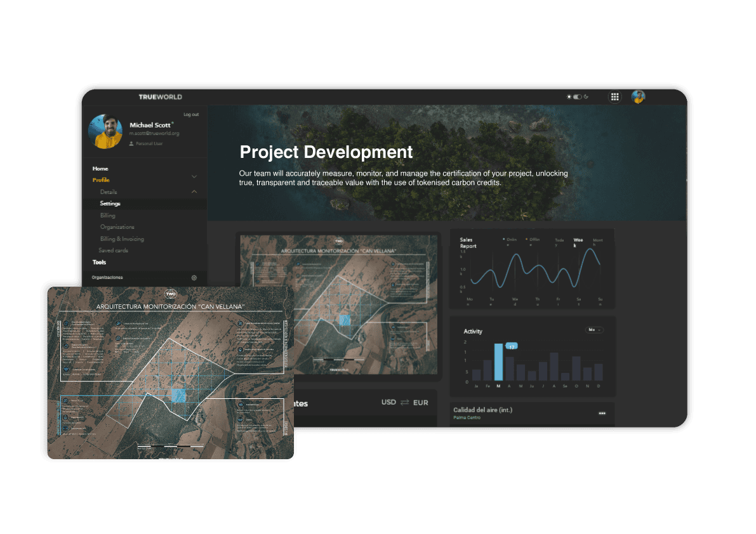
Task: Click the Palma Centro location link
Action: click(467, 417)
